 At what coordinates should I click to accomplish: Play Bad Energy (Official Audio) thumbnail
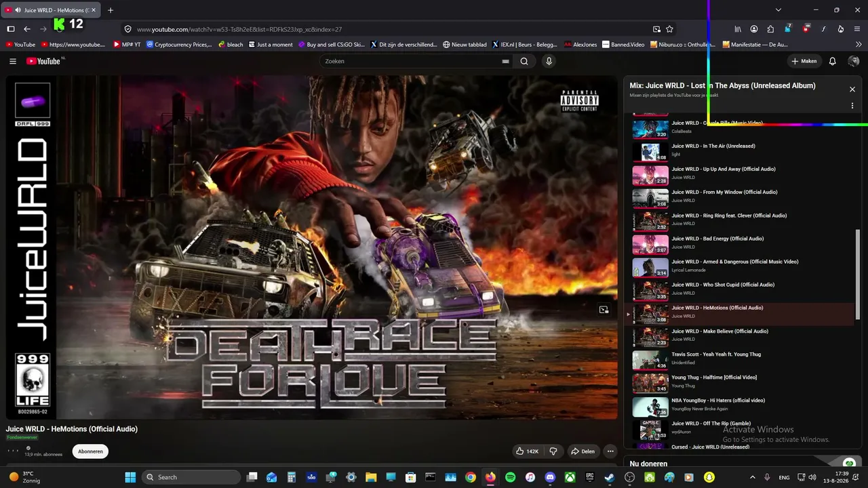(650, 244)
